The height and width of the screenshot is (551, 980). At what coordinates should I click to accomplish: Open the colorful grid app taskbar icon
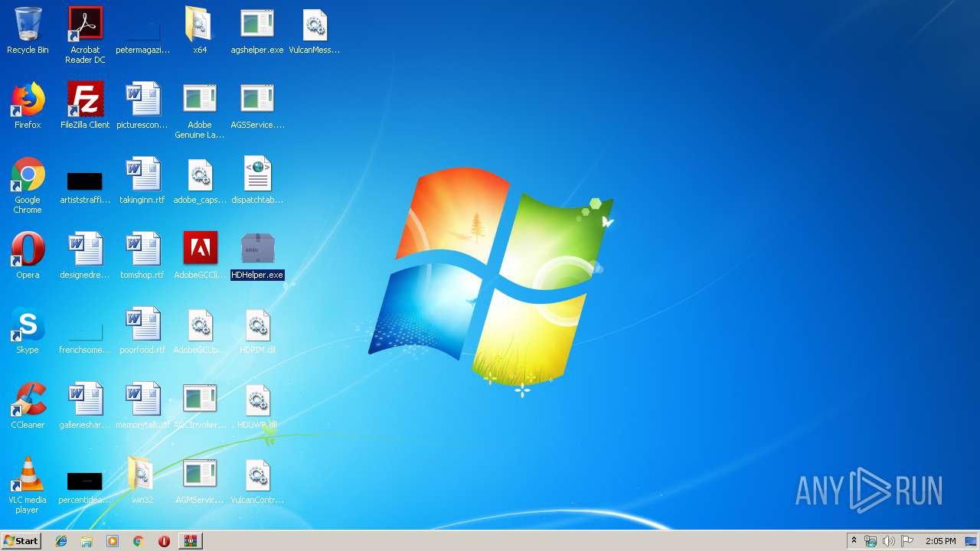point(191,541)
